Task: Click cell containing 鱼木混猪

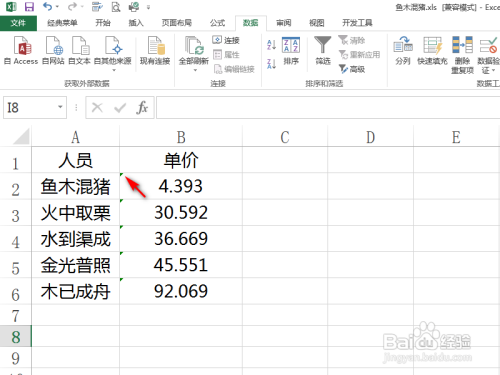Action: [76, 186]
